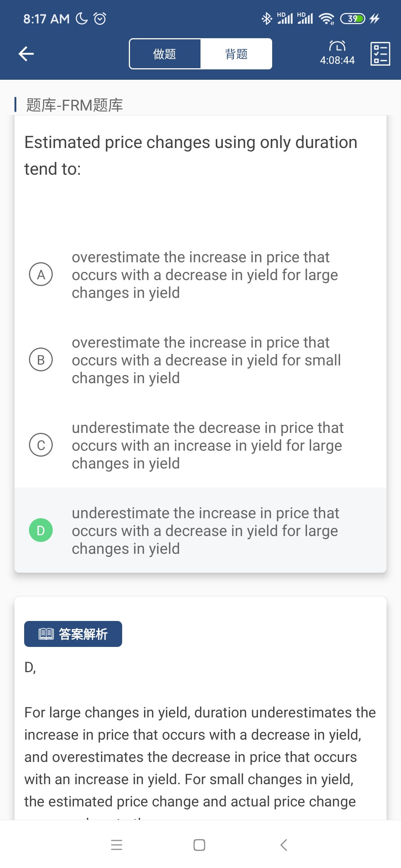Tap the battery indicator in status bar
Viewport: 401px width, 868px height.
tap(353, 18)
